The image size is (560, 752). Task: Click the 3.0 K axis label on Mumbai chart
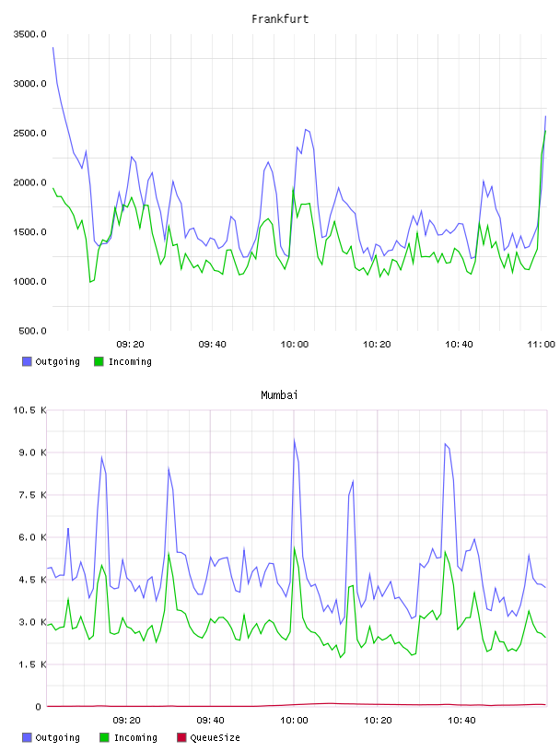[32, 622]
